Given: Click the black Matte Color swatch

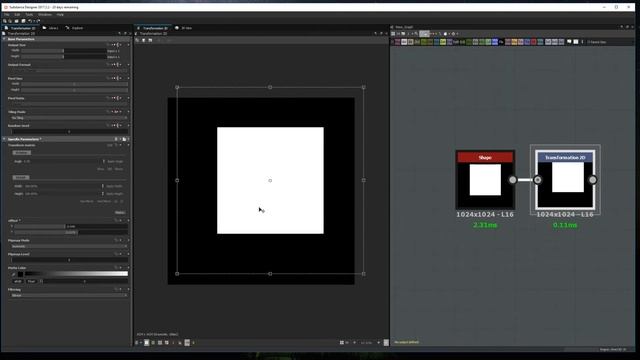Looking at the screenshot, I should [20, 274].
